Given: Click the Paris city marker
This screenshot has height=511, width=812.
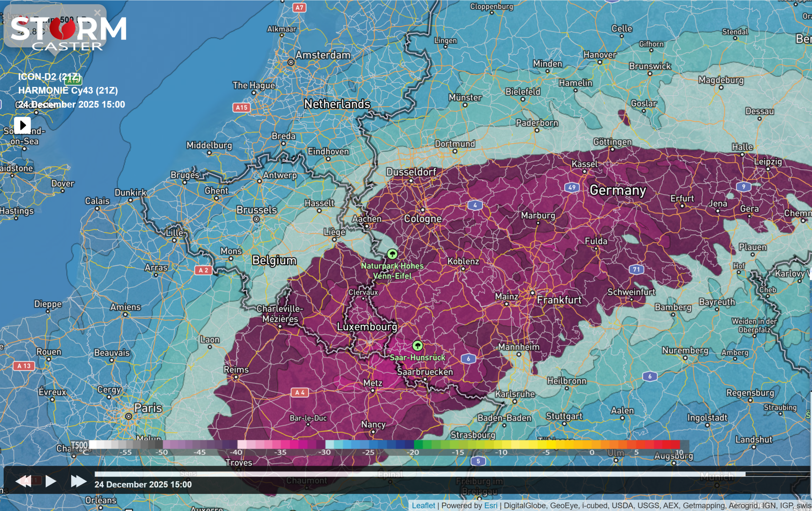Looking at the screenshot, I should [x=129, y=416].
